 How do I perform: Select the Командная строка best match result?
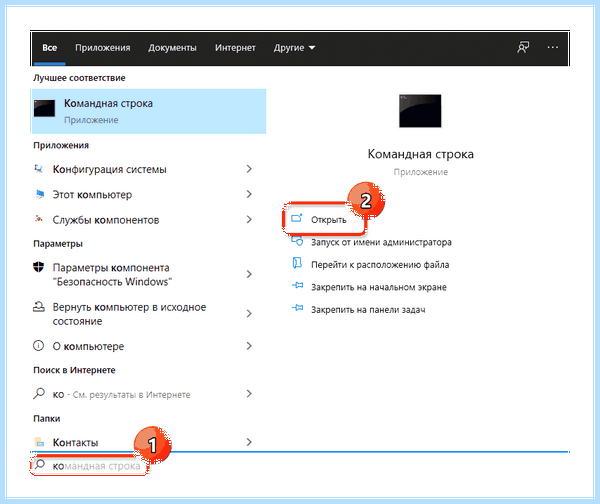149,111
